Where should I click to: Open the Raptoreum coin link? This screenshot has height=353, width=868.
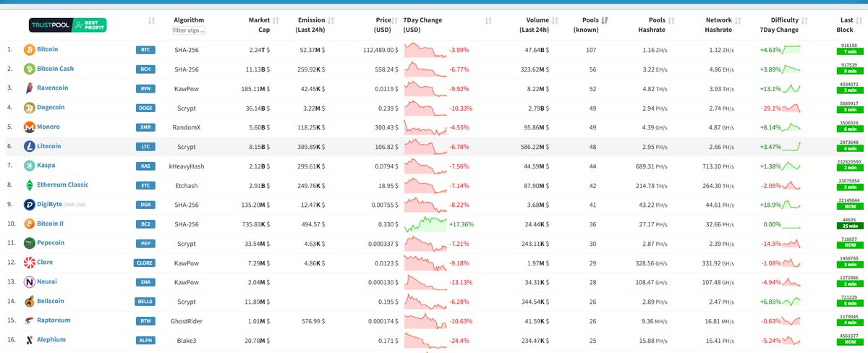(54, 320)
